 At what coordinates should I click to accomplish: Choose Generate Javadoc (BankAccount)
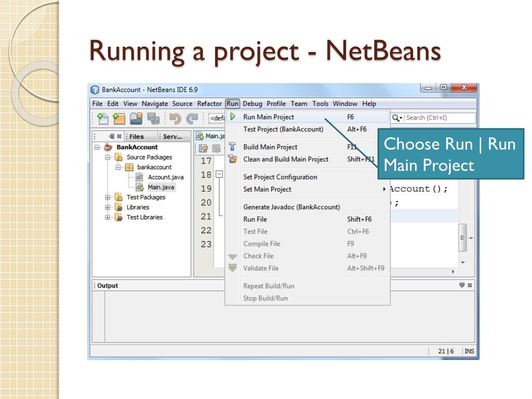(x=307, y=207)
